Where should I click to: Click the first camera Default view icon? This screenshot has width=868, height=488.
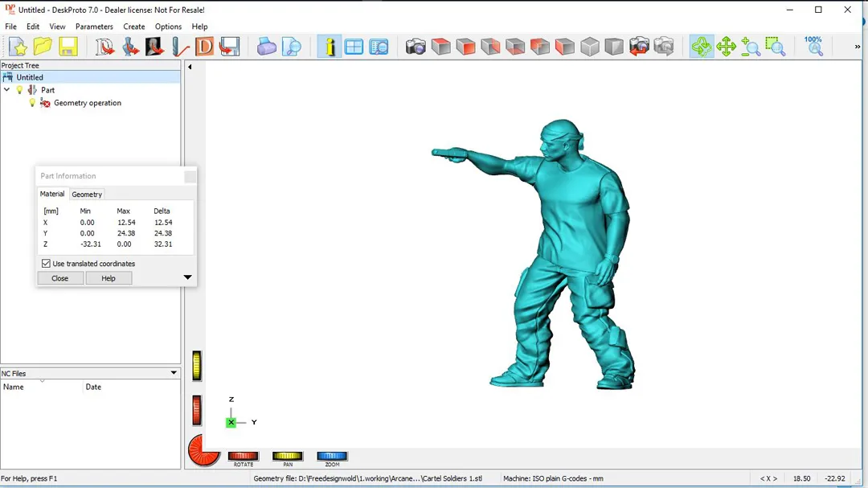416,47
